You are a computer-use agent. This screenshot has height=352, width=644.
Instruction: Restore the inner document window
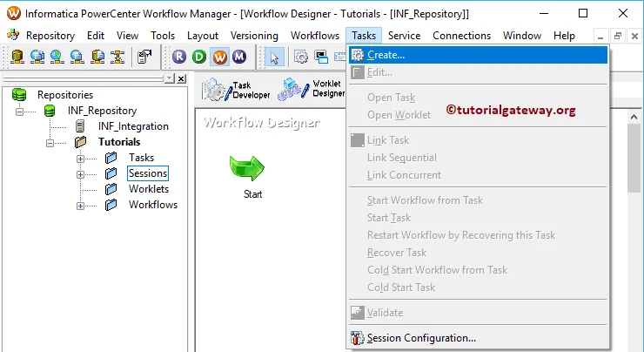(618, 37)
